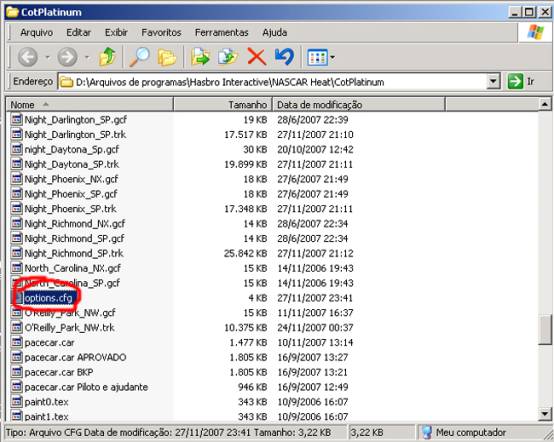Delete using the red X icon
The width and height of the screenshot is (554, 442).
[257, 57]
